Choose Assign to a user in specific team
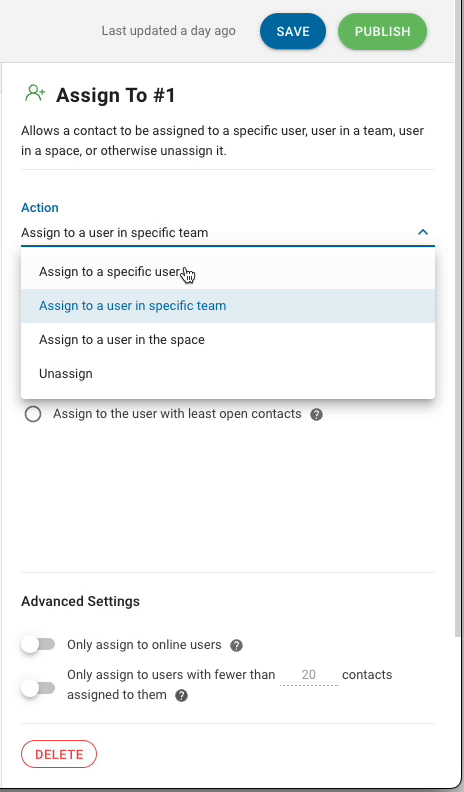 228,306
